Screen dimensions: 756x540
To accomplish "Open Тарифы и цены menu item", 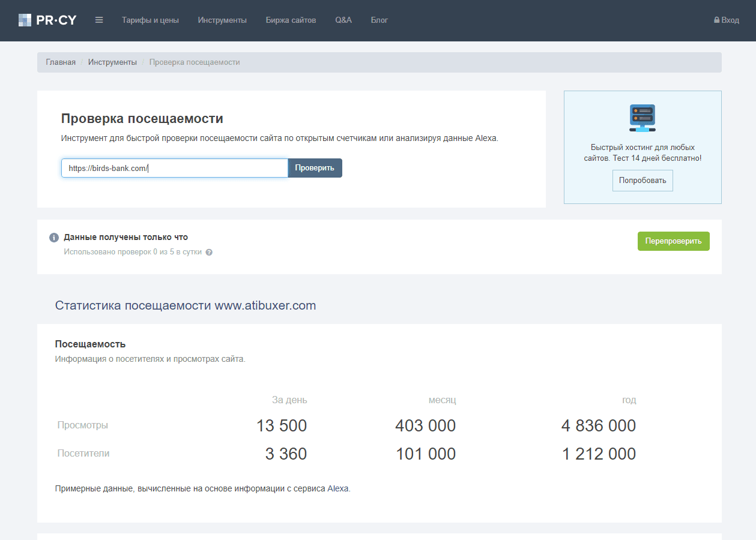I will [x=150, y=20].
